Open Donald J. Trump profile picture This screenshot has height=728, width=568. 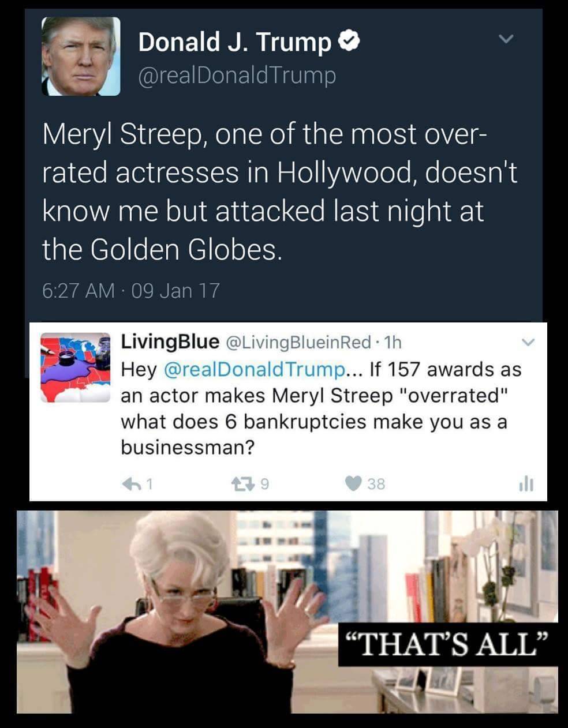(x=81, y=56)
